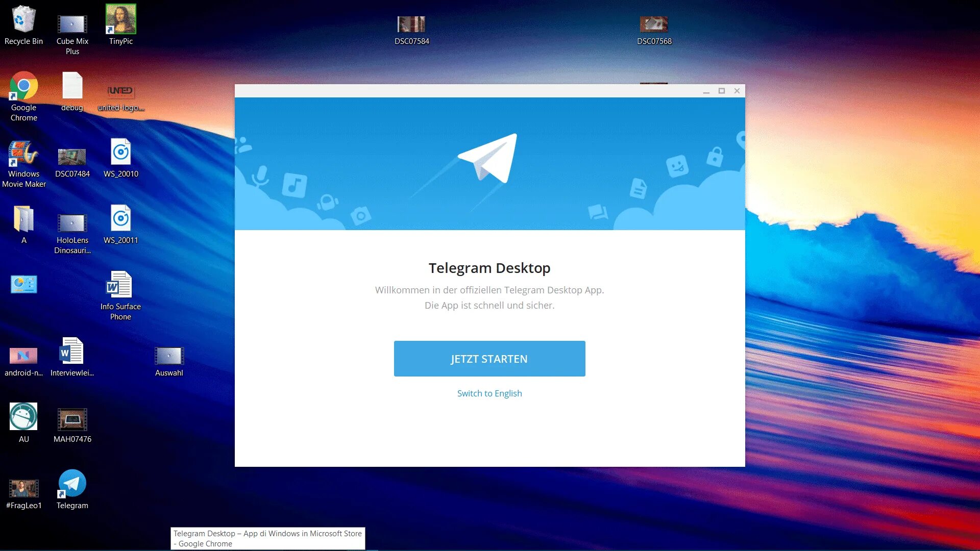Open DSC07584 image file
Image resolution: width=980 pixels, height=551 pixels.
pyautogui.click(x=410, y=24)
